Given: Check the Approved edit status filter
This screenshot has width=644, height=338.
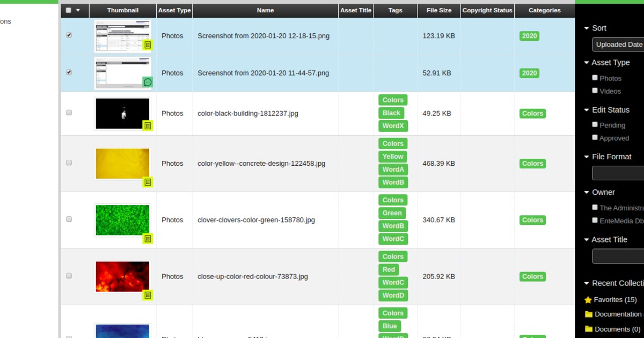Looking at the screenshot, I should (595, 137).
